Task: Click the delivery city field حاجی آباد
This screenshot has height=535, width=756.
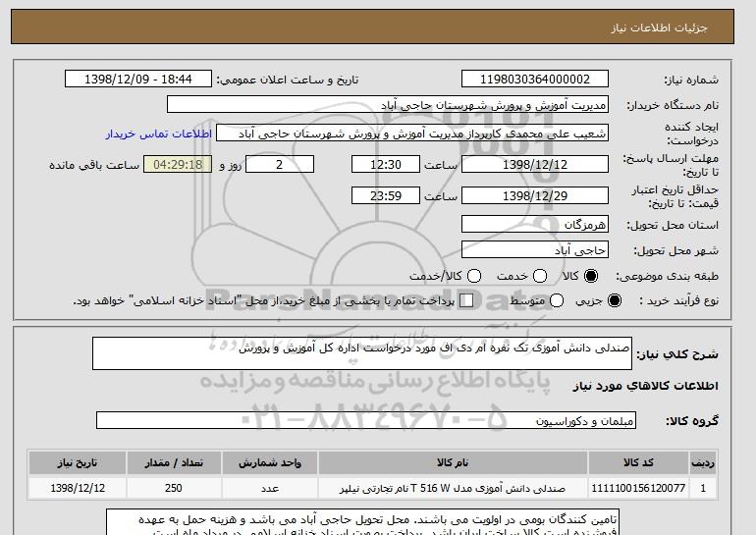Action: click(535, 249)
